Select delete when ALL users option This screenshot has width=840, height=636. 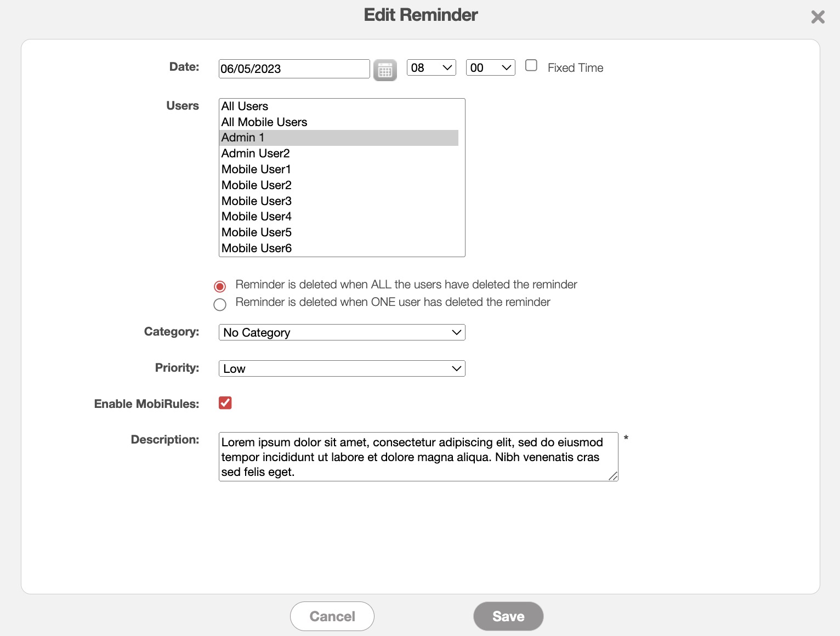click(x=220, y=286)
